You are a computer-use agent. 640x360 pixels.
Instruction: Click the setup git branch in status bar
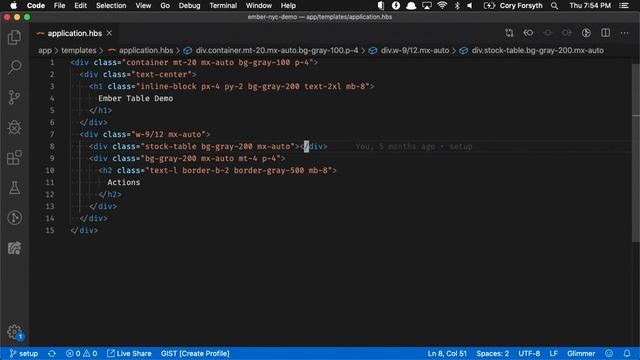[x=24, y=353]
